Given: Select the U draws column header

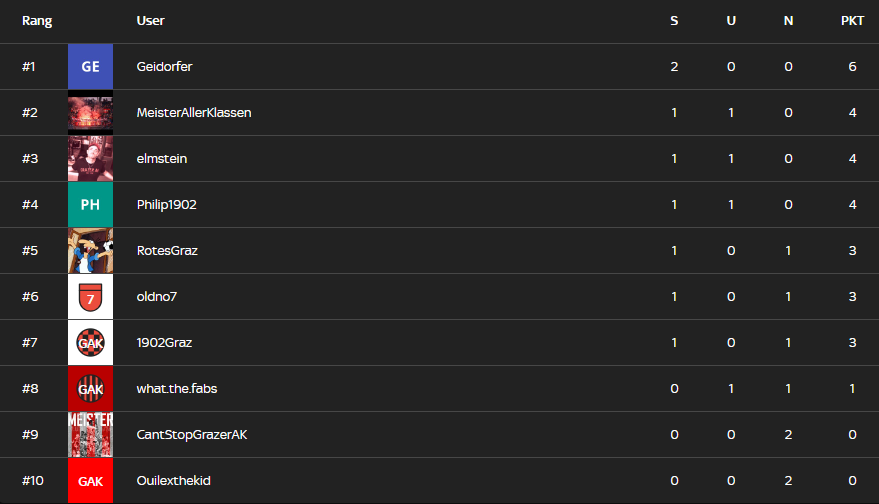Looking at the screenshot, I should pyautogui.click(x=731, y=21).
